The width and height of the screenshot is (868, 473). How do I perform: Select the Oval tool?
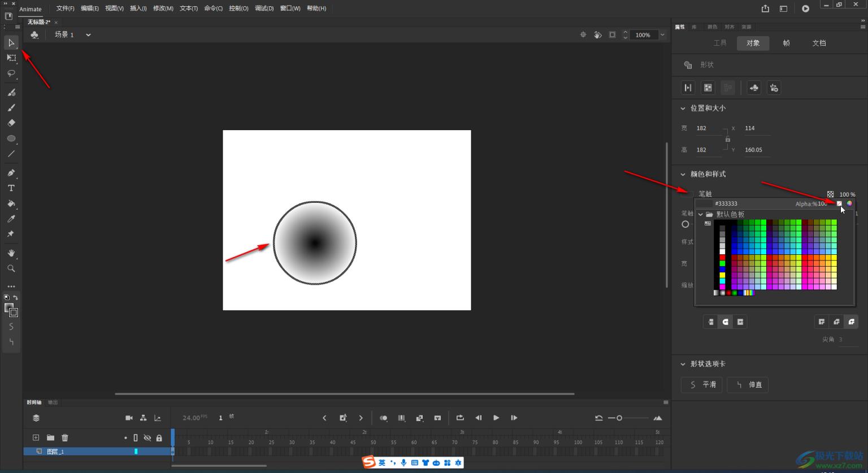click(11, 138)
